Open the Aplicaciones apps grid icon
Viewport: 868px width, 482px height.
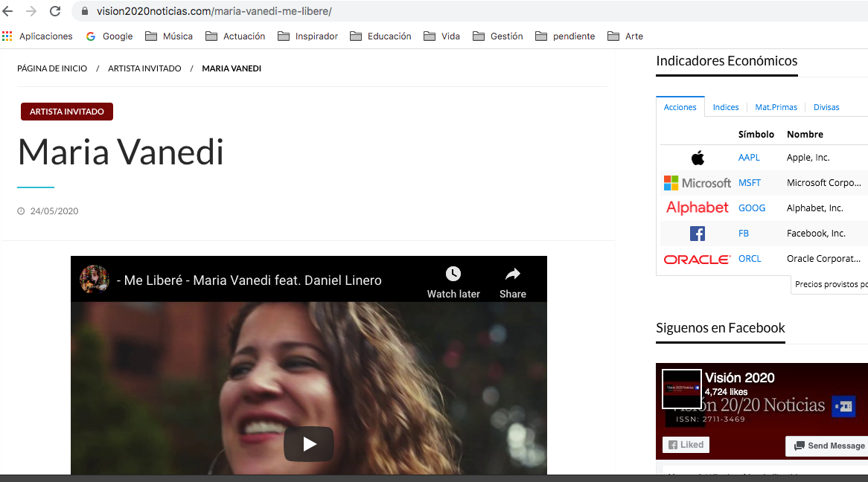7,36
